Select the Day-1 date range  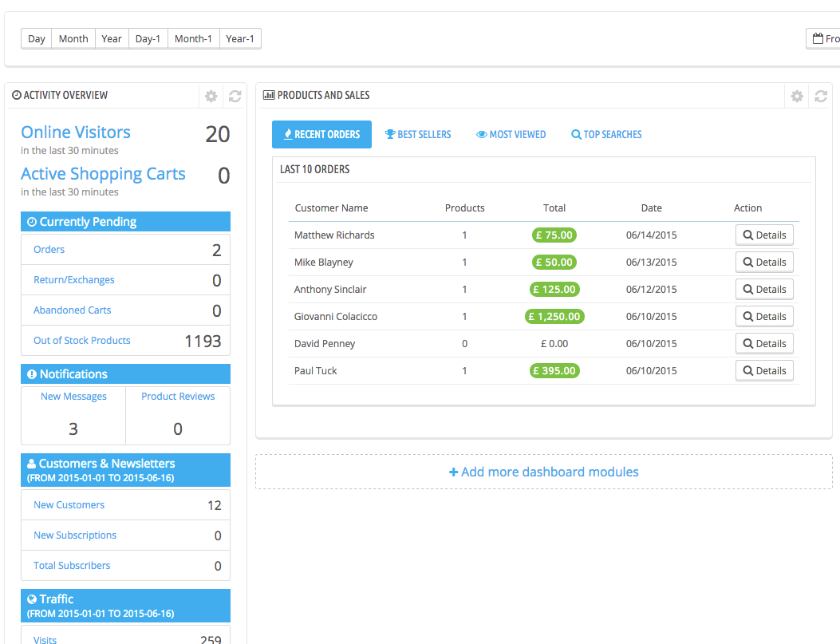[x=148, y=38]
